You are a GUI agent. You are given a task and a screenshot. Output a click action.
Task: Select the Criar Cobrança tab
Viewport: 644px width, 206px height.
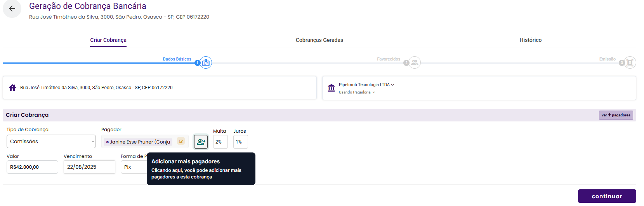pos(108,40)
